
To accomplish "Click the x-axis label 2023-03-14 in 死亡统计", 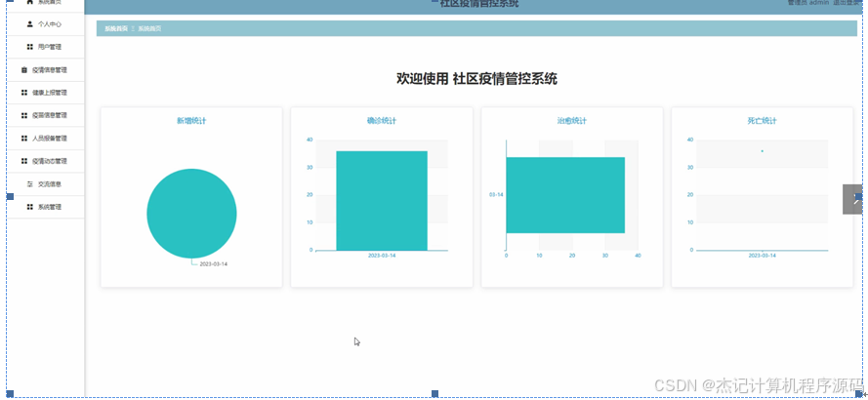I will pyautogui.click(x=763, y=256).
